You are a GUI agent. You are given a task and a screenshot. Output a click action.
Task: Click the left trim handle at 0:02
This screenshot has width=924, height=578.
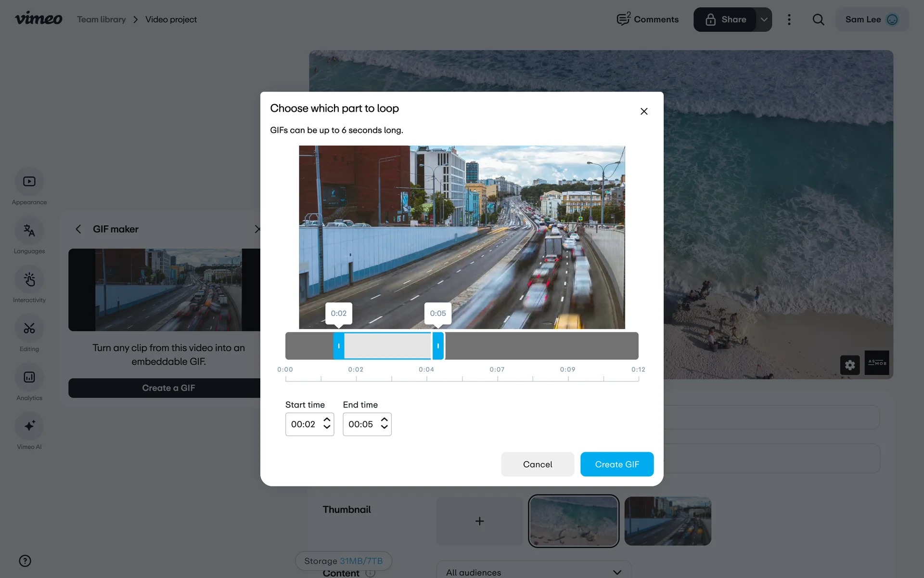coord(339,346)
